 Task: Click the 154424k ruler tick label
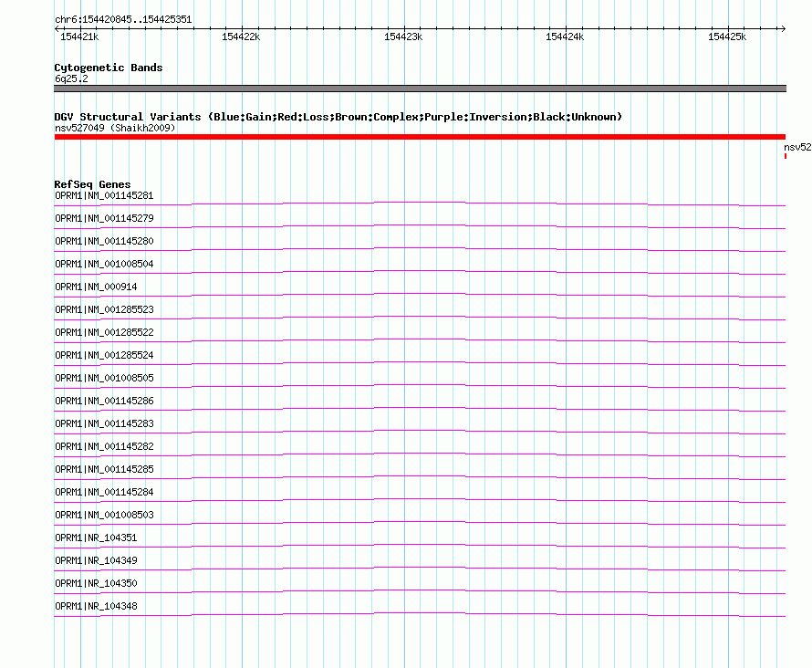565,37
